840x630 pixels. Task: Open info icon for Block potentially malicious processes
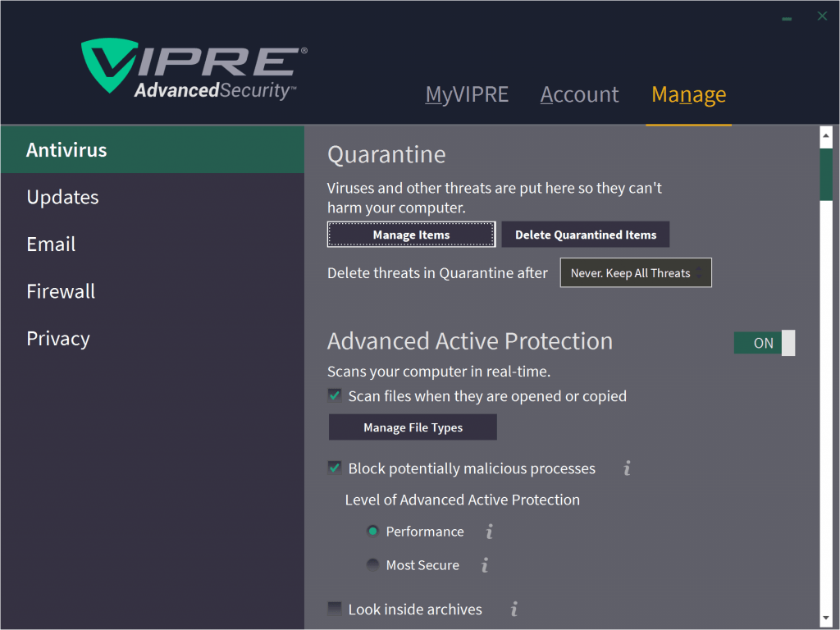627,468
